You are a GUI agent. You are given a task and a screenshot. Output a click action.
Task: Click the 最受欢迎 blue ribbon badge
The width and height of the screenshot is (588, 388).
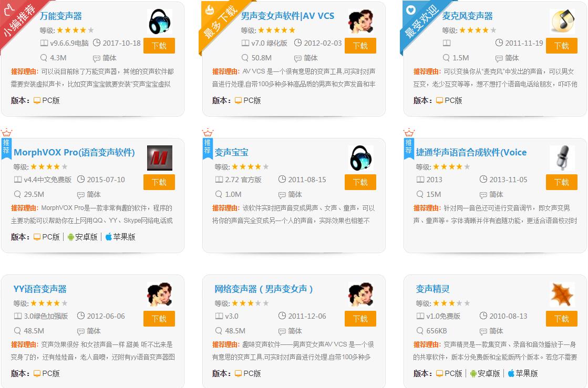(422, 20)
